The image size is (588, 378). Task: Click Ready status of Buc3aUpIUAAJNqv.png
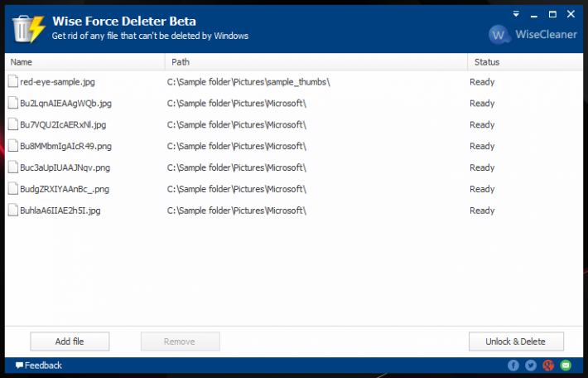(482, 167)
